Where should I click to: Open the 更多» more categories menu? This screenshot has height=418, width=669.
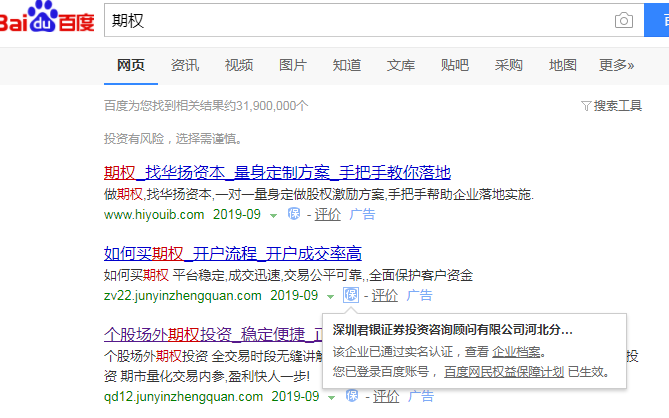pos(616,65)
